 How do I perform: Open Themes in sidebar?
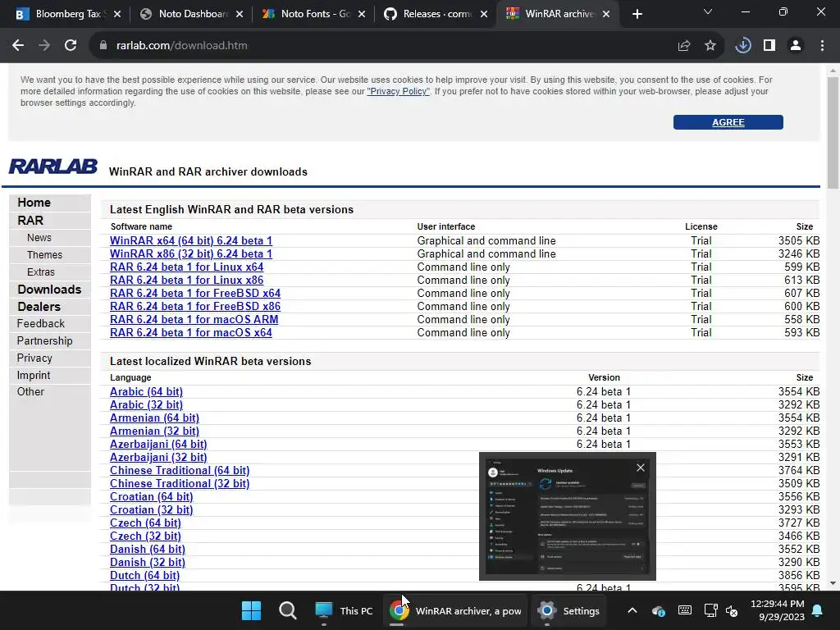pos(44,254)
